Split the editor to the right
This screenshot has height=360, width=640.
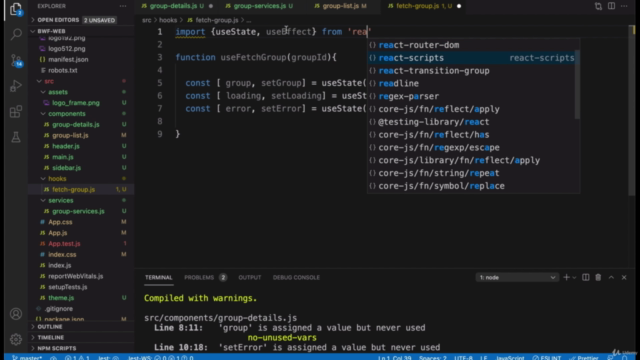click(611, 6)
